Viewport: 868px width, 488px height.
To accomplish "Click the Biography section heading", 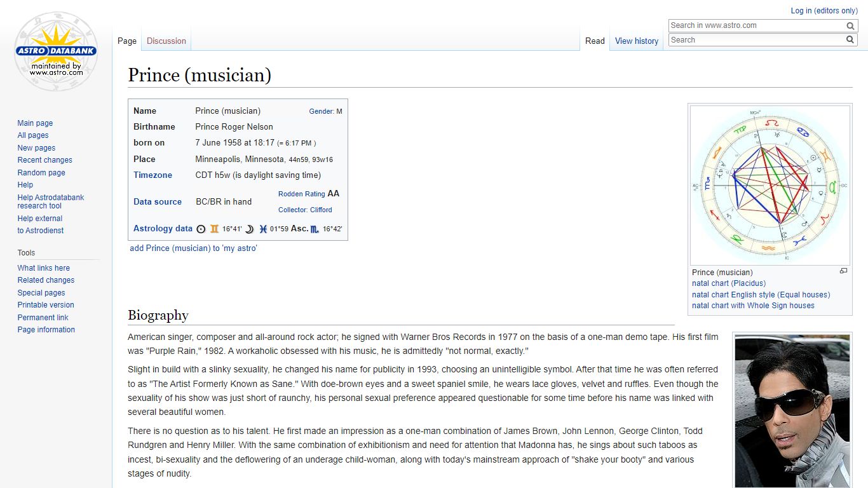I will coord(158,315).
